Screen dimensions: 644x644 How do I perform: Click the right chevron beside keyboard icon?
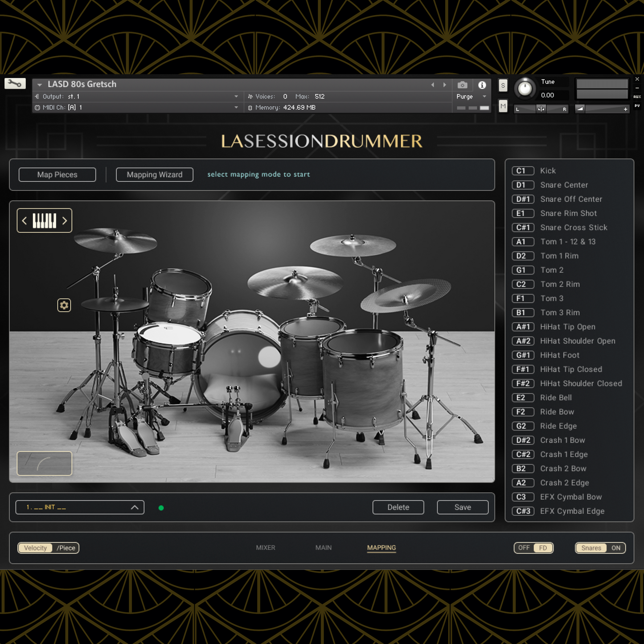pyautogui.click(x=65, y=221)
